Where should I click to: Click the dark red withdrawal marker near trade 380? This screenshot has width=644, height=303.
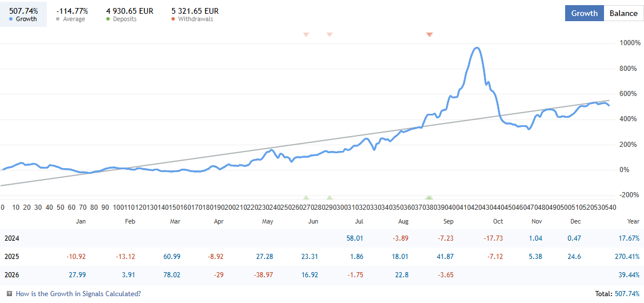click(x=430, y=34)
